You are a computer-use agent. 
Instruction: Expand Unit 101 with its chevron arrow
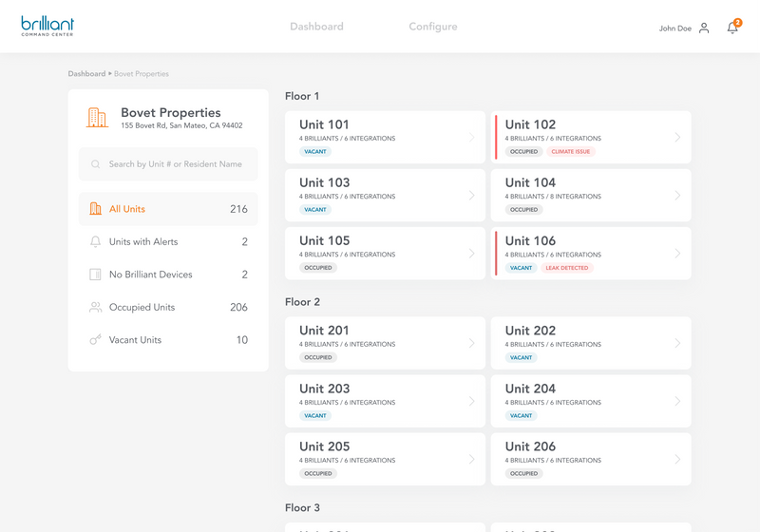coord(471,138)
